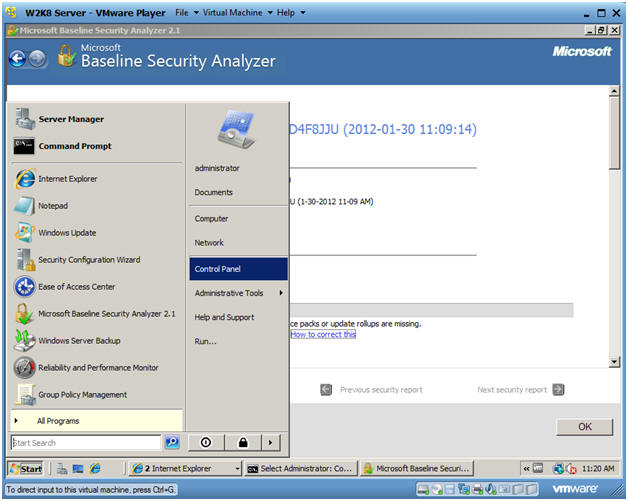Click the report scrollbar up arrow
Screen dimensions: 628x501
point(614,91)
